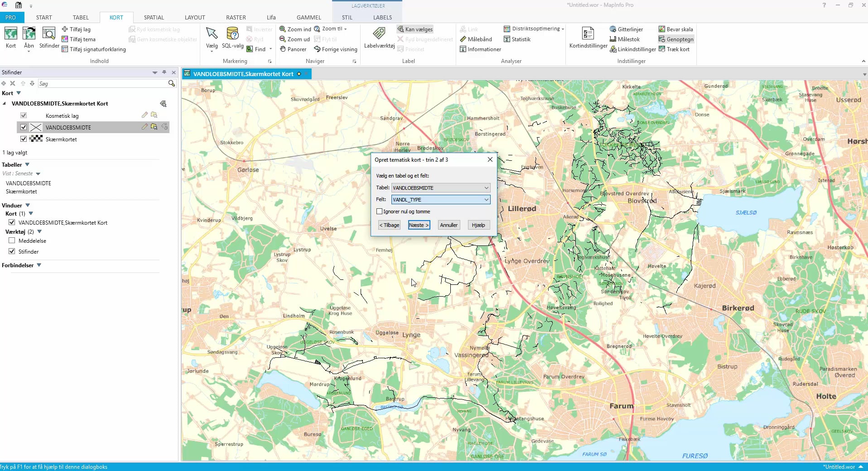Open the Felt dropdown showing VANDL_TYPE

[486, 199]
